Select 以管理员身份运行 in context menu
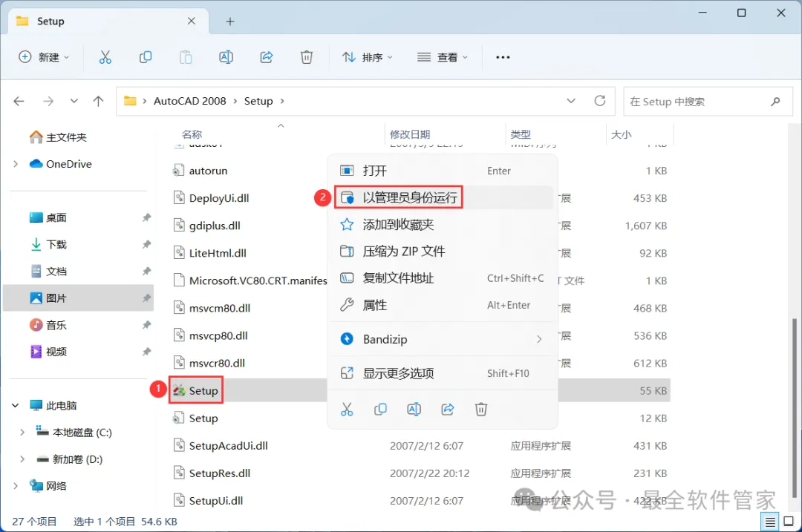The width and height of the screenshot is (802, 532). pyautogui.click(x=442, y=197)
